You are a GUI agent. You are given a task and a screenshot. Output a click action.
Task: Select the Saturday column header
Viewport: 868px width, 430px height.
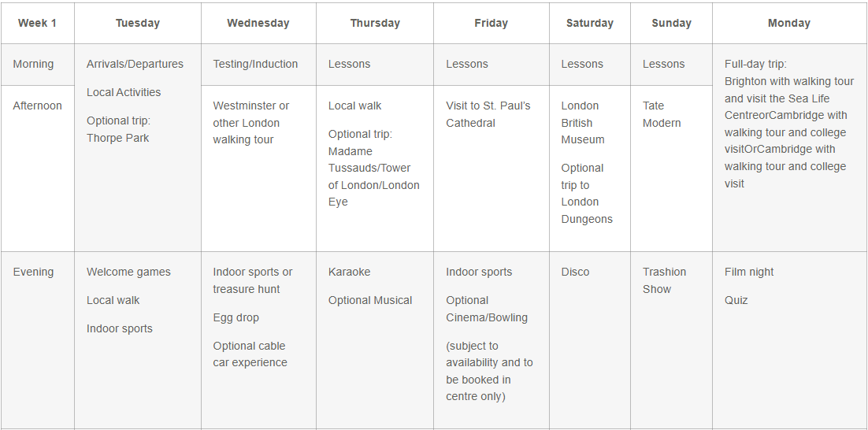pyautogui.click(x=589, y=23)
